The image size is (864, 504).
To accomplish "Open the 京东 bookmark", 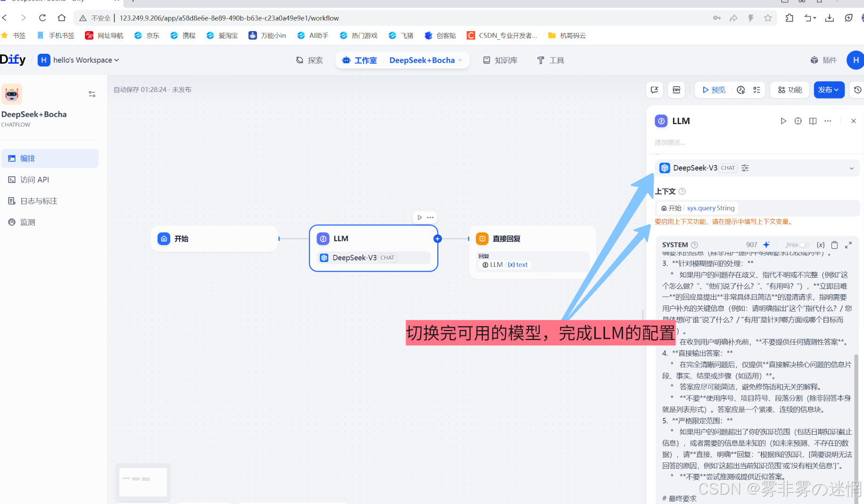I will (147, 35).
